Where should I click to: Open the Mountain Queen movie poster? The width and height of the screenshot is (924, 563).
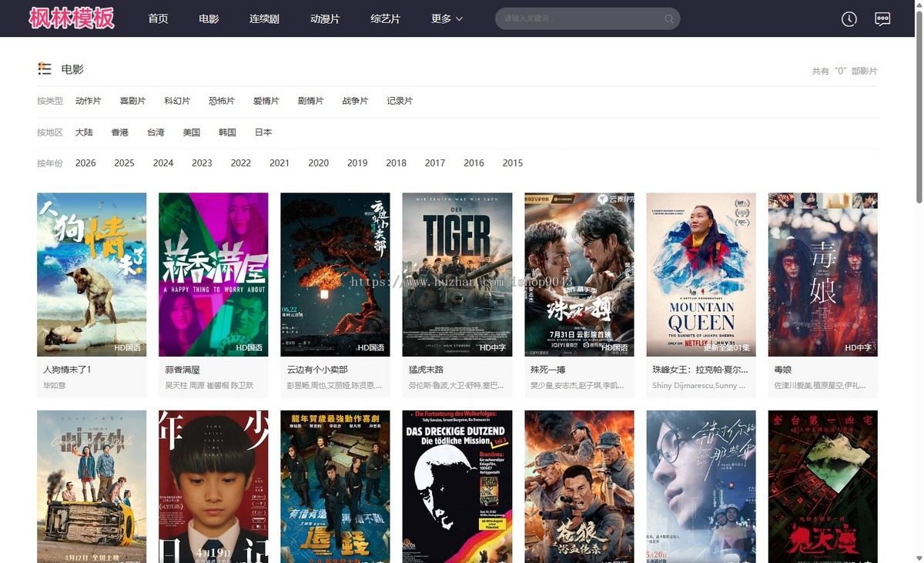tap(701, 274)
